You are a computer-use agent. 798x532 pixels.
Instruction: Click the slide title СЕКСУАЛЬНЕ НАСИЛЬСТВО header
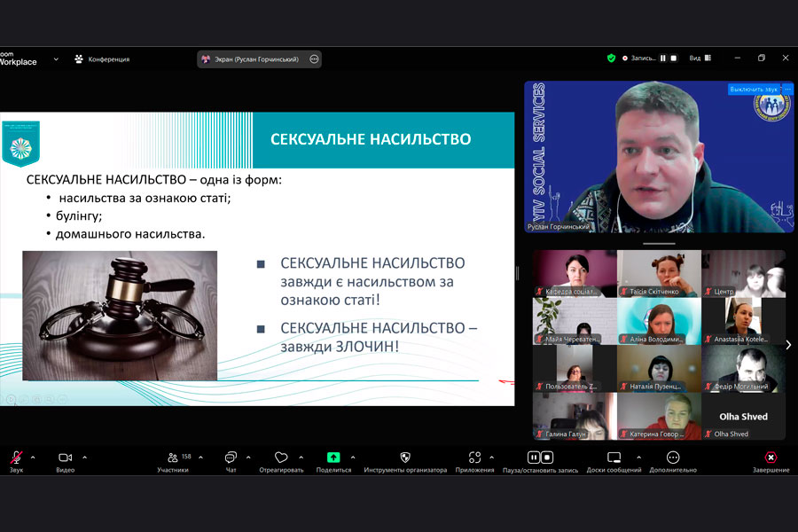(371, 139)
